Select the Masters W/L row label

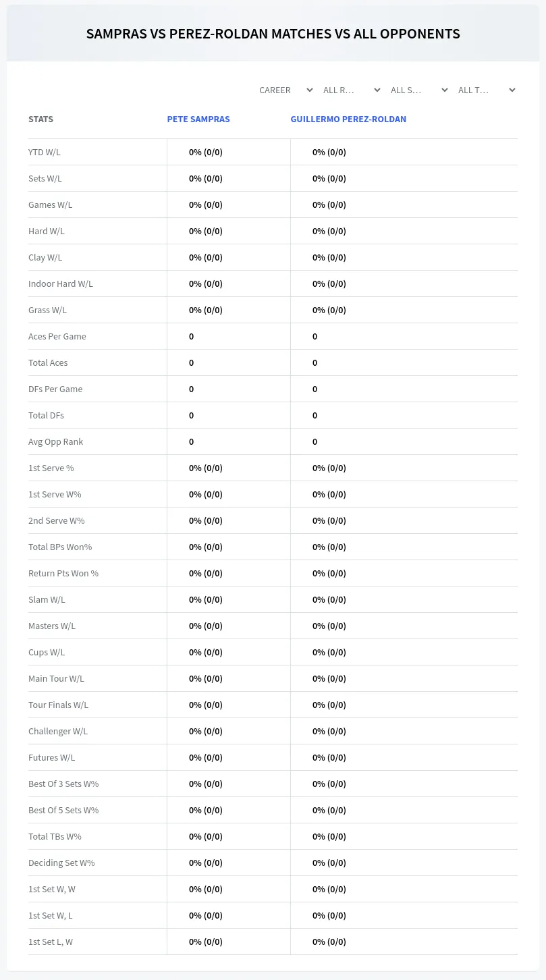tap(52, 626)
